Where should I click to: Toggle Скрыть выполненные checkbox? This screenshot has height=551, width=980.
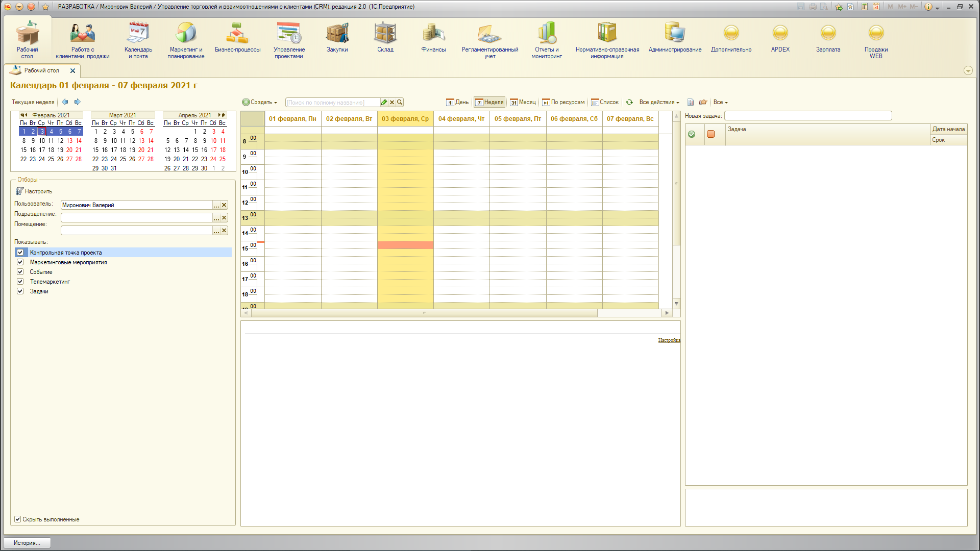click(17, 519)
